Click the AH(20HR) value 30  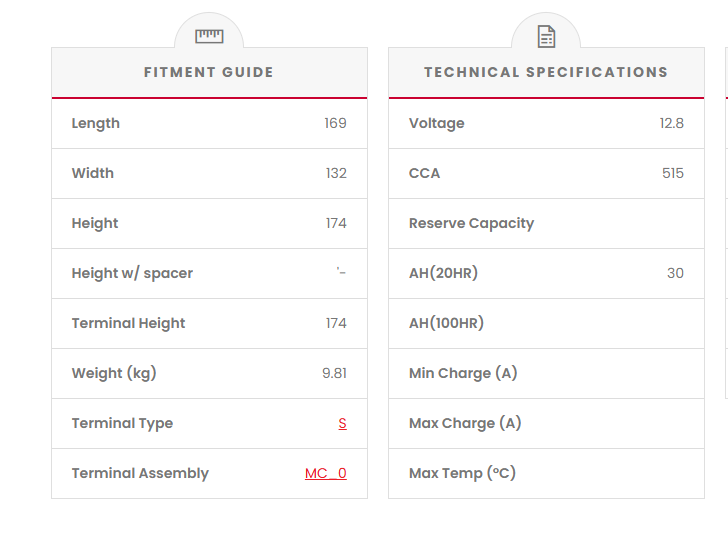coord(675,273)
